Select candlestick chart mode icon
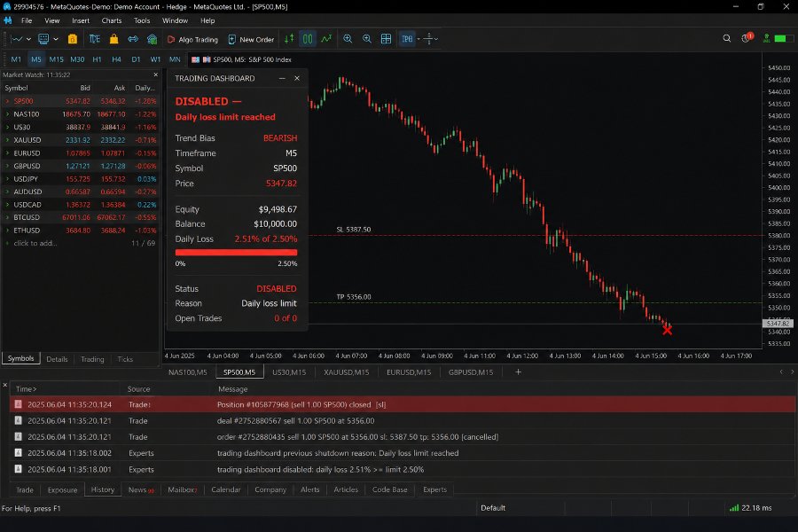798x532 pixels. pyautogui.click(x=308, y=39)
